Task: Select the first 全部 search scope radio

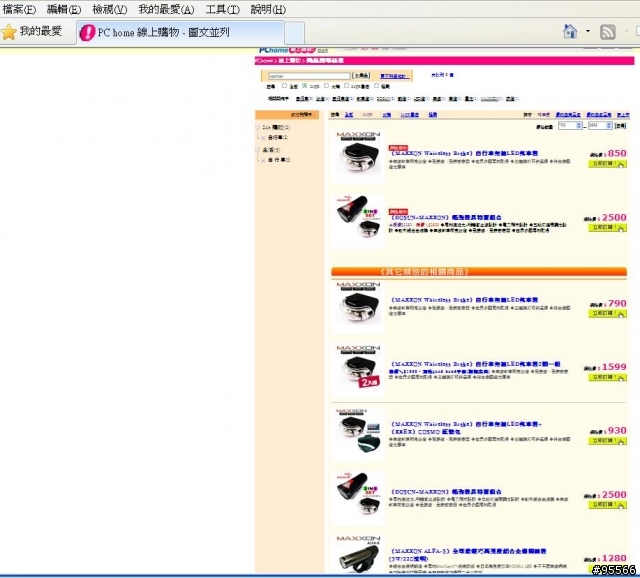Action: pos(284,86)
